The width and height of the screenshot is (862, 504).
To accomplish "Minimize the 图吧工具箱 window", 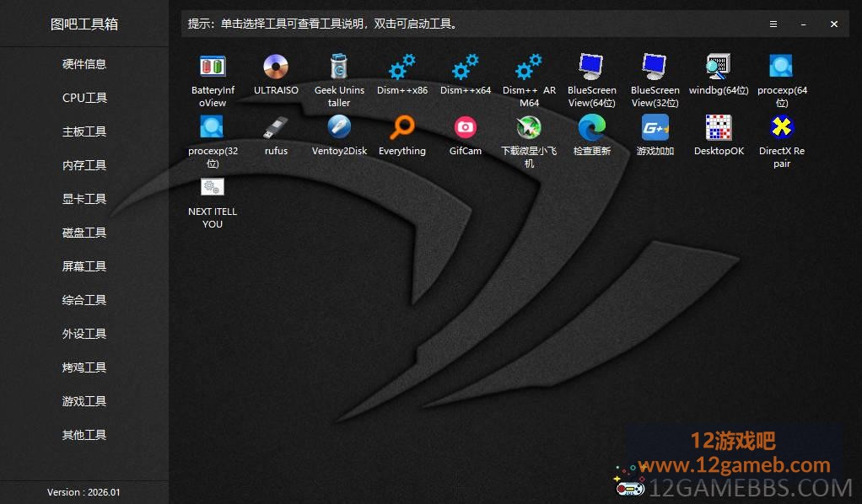I will click(x=803, y=24).
